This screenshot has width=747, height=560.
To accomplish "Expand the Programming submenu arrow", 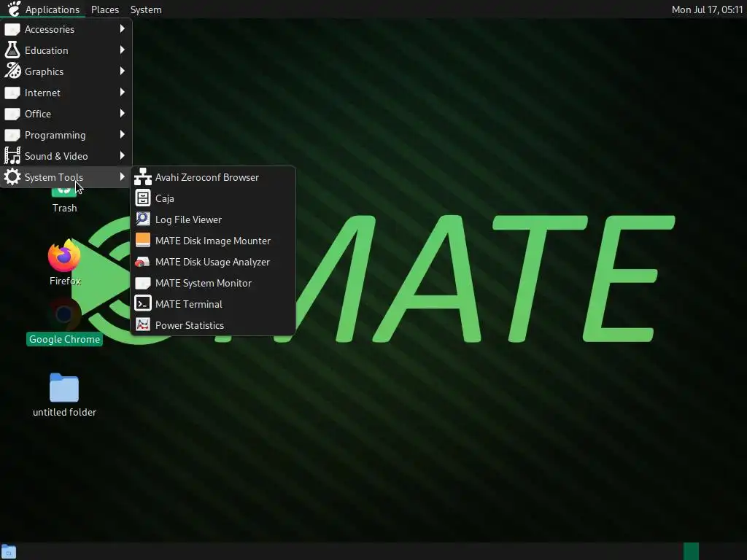I will click(x=123, y=135).
